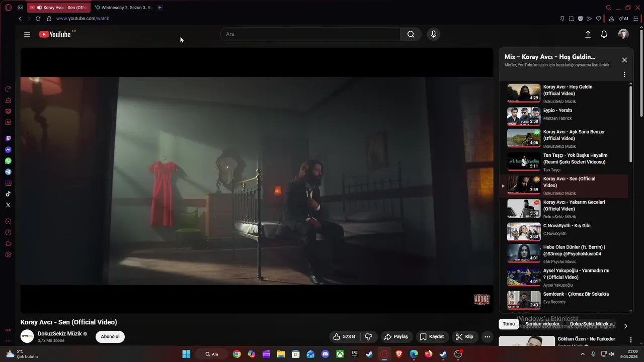Open a new browser tab

click(160, 8)
